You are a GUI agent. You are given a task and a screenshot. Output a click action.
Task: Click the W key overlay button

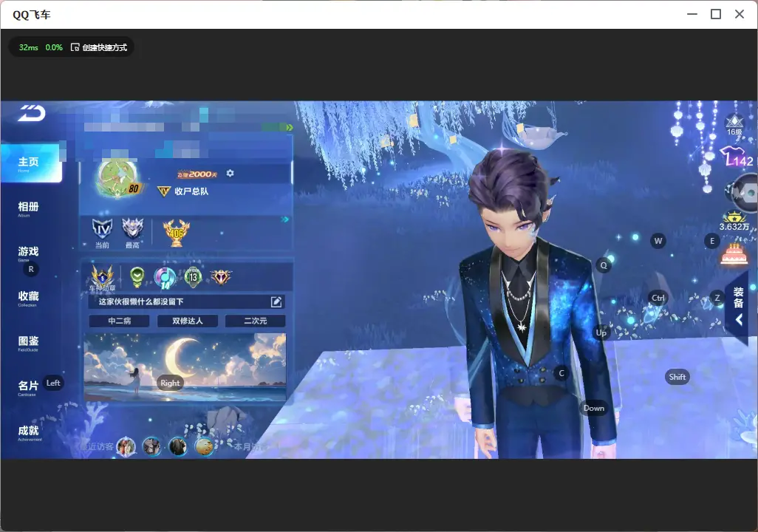658,241
